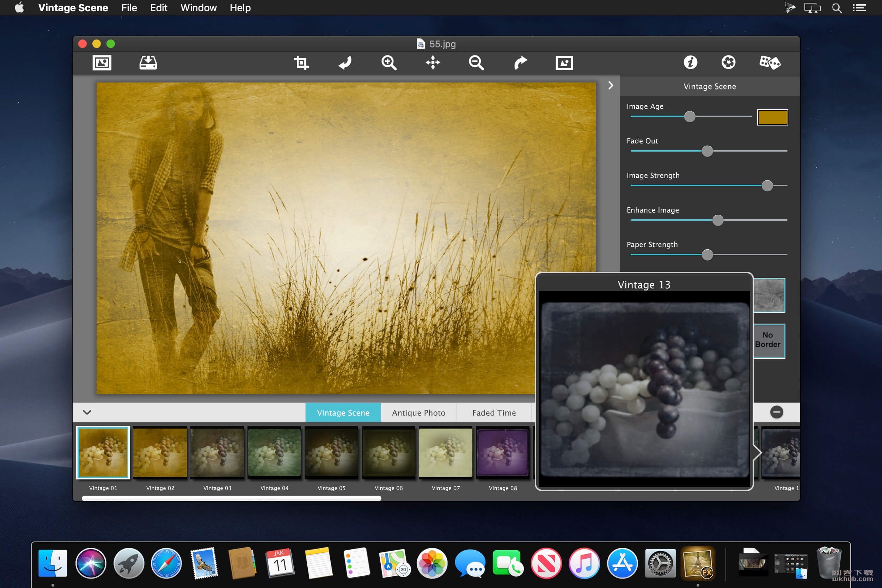This screenshot has width=882, height=588.
Task: Click the Paper Strength slider handle
Action: tap(707, 255)
